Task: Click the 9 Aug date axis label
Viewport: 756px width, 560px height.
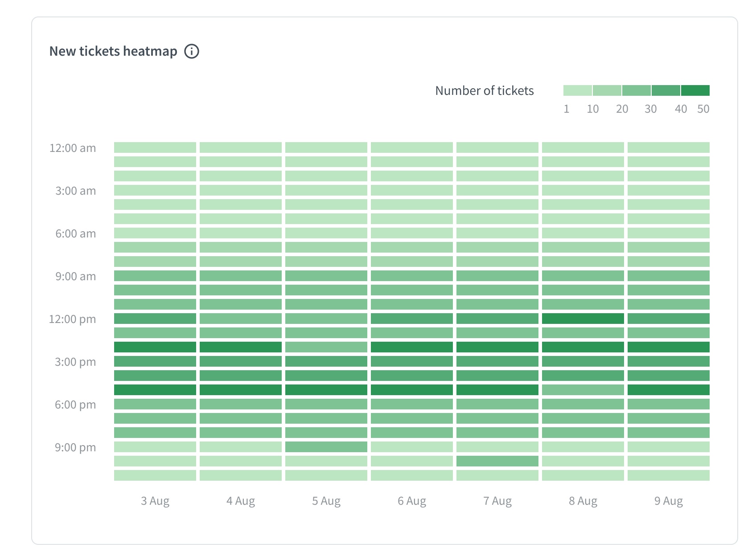Action: 668,501
